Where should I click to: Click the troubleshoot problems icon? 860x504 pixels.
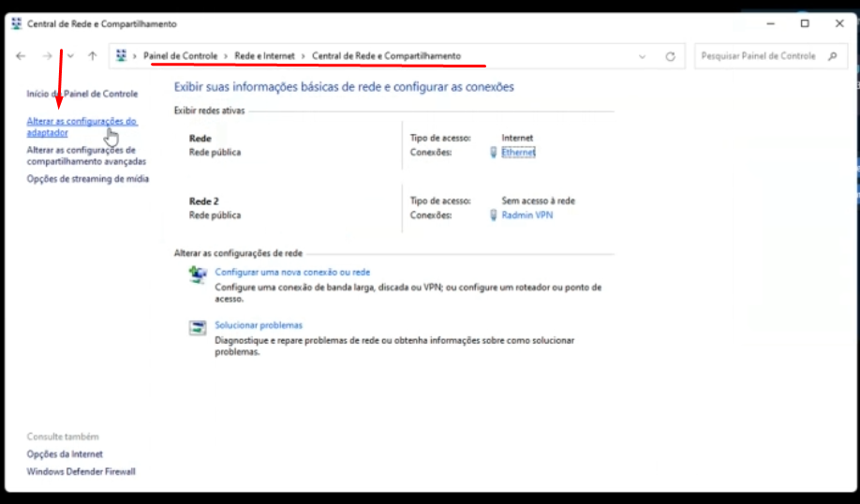coord(198,328)
